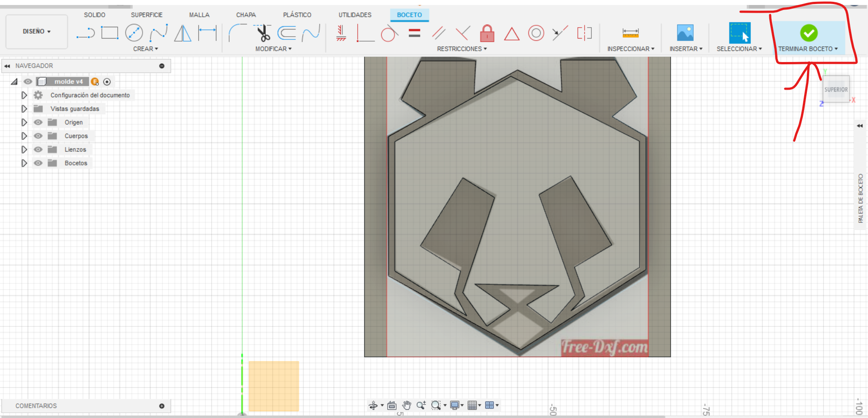Screen dimensions: 868x418
Task: Expand the PALETA DE BOCETO panel
Action: 860,126
